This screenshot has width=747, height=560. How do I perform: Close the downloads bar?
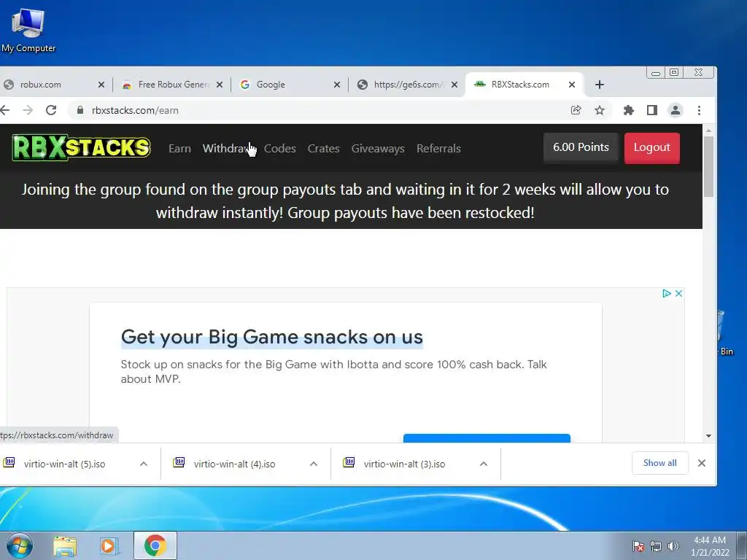(x=702, y=463)
